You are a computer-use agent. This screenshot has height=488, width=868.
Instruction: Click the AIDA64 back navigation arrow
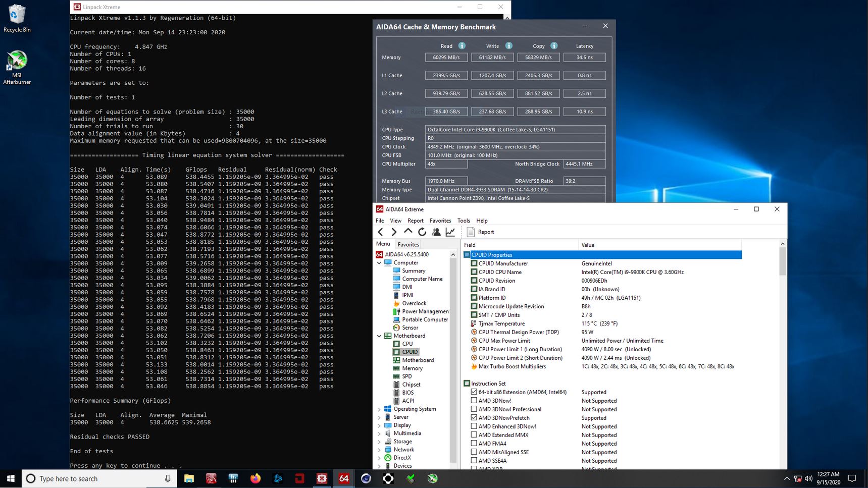coord(381,232)
